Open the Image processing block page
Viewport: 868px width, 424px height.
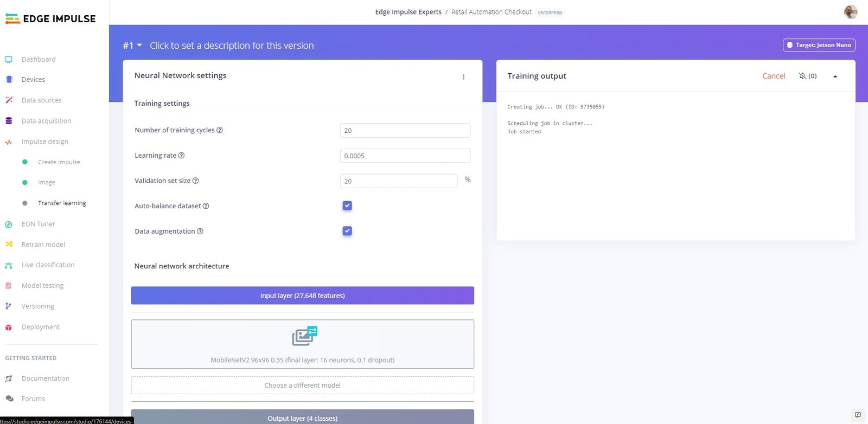(x=47, y=183)
